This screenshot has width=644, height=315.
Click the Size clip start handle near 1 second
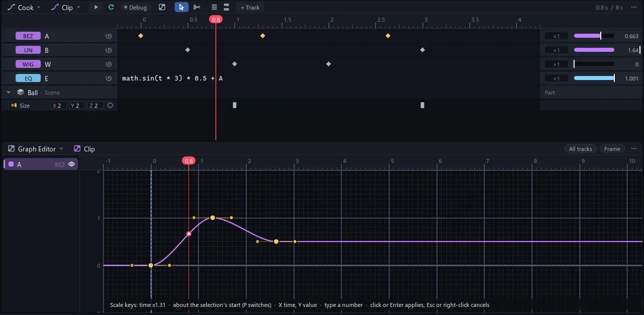click(234, 105)
